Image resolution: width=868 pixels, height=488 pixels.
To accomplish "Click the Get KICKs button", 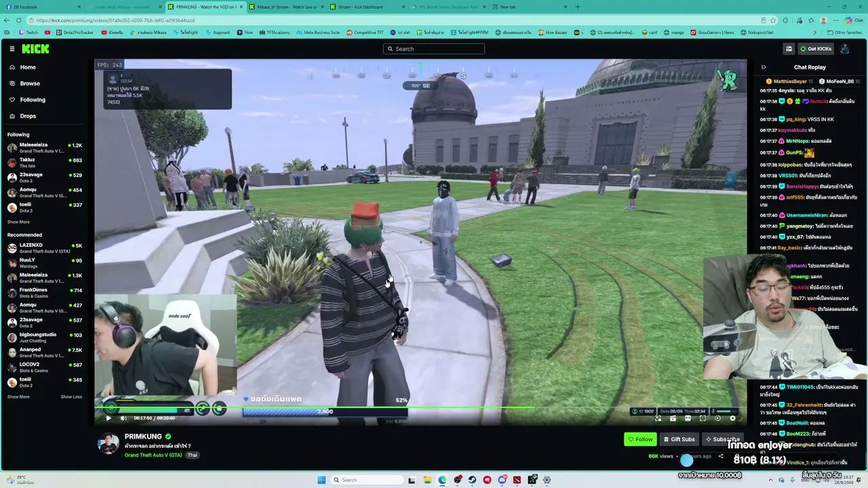I will pyautogui.click(x=815, y=49).
